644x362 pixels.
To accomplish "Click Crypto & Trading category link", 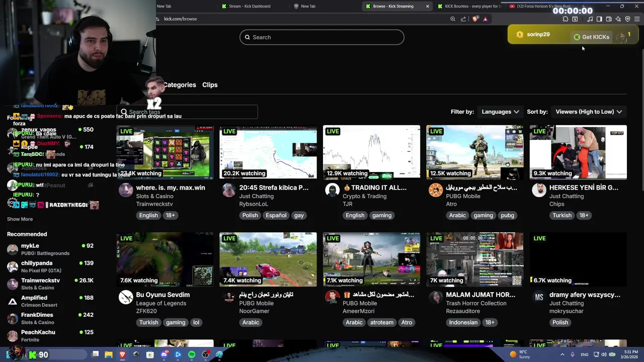I will coord(365,196).
